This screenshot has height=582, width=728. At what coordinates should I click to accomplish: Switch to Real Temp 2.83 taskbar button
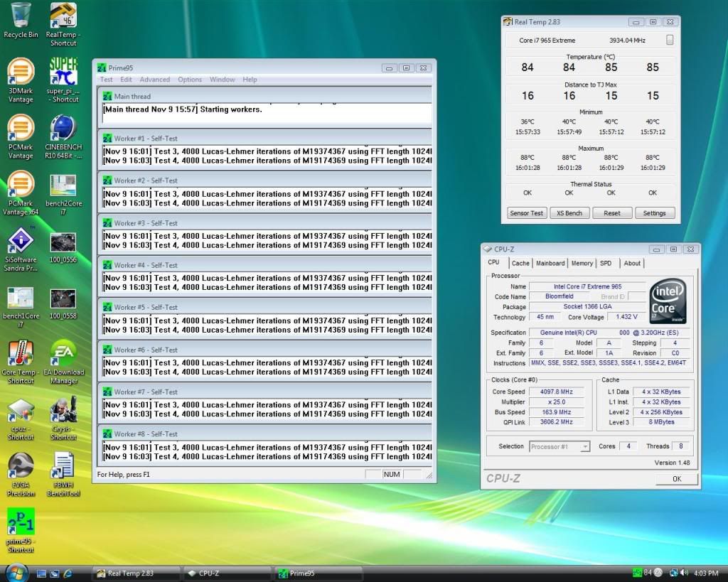pyautogui.click(x=137, y=573)
